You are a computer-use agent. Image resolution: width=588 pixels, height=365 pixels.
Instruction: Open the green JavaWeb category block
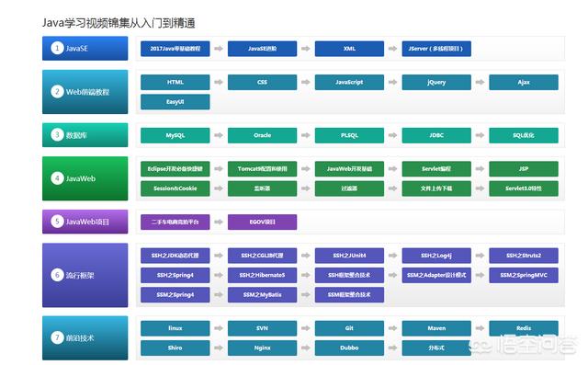(85, 178)
